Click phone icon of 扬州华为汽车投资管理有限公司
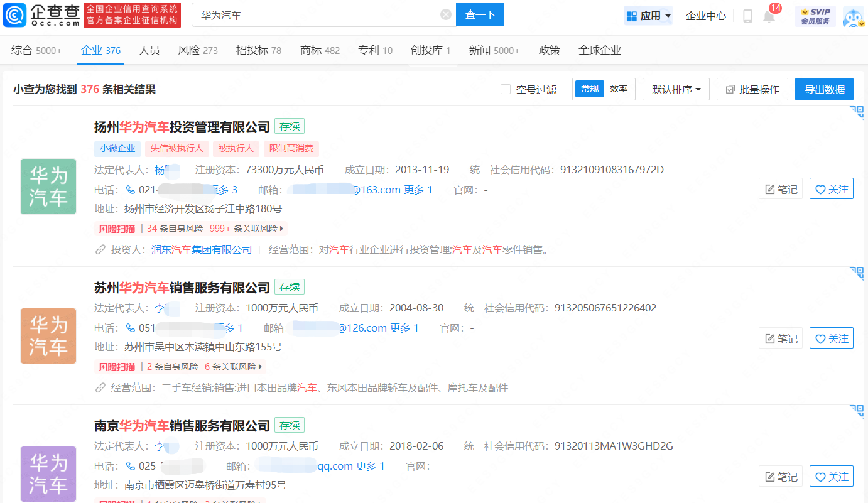The height and width of the screenshot is (503, 868). coord(131,190)
